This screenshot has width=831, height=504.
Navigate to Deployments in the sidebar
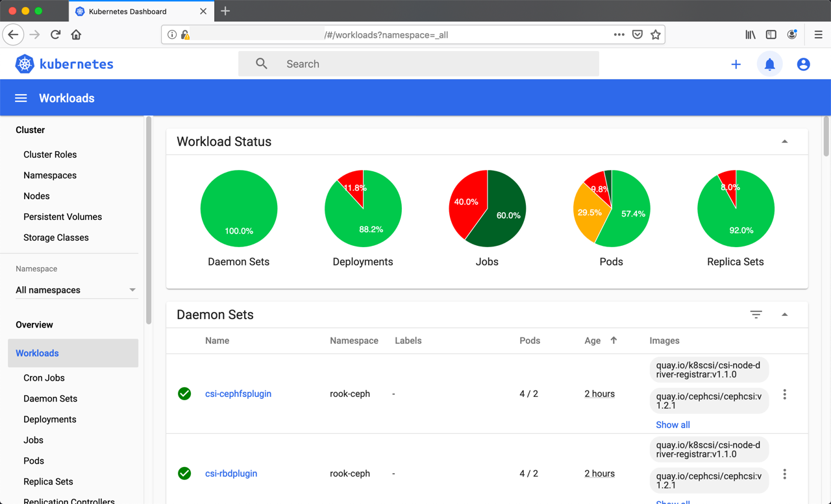49,419
